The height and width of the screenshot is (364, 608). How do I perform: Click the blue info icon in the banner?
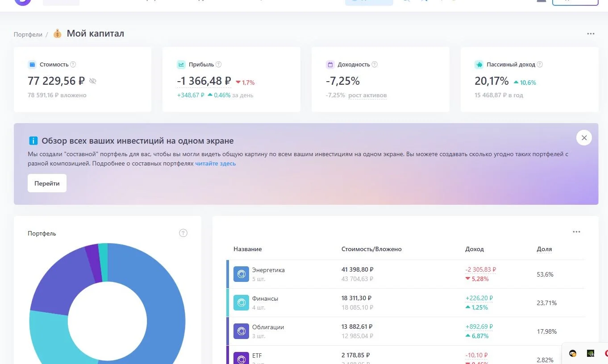(33, 141)
